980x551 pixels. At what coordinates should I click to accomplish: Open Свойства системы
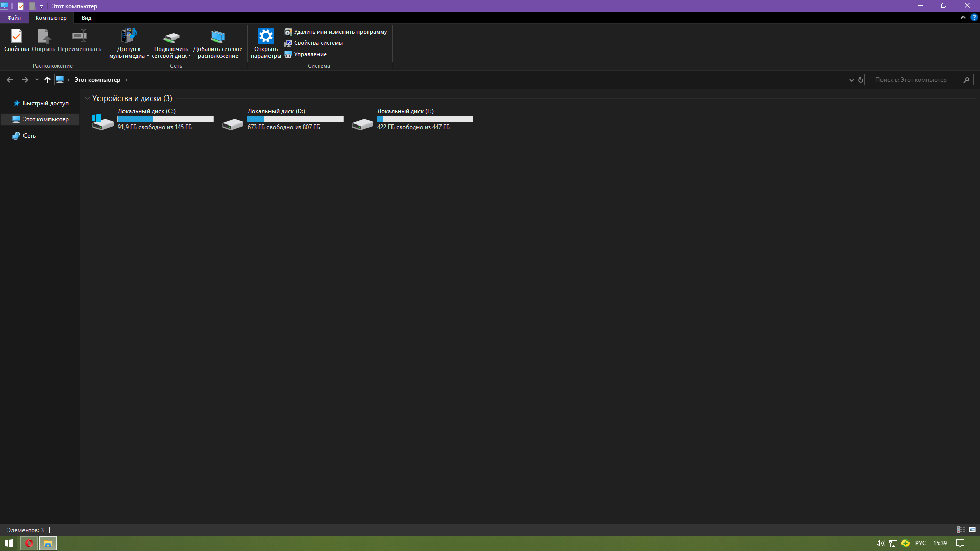[314, 43]
